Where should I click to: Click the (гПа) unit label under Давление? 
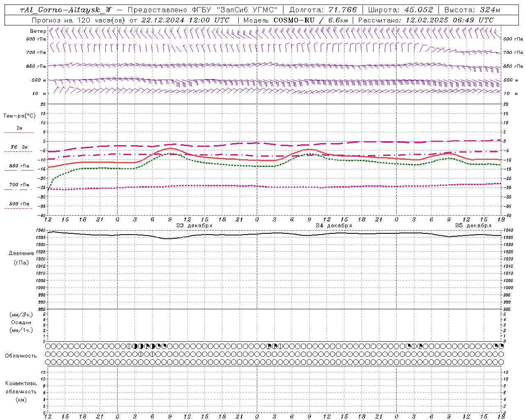click(21, 262)
